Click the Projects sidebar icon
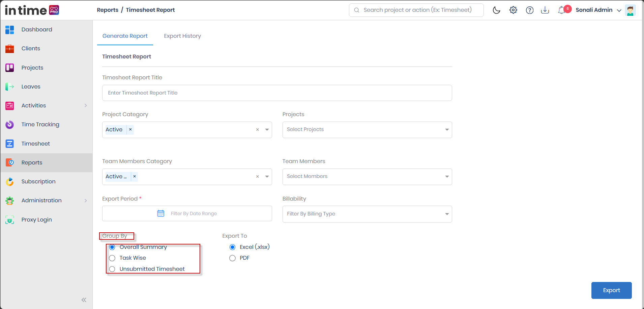 tap(10, 68)
